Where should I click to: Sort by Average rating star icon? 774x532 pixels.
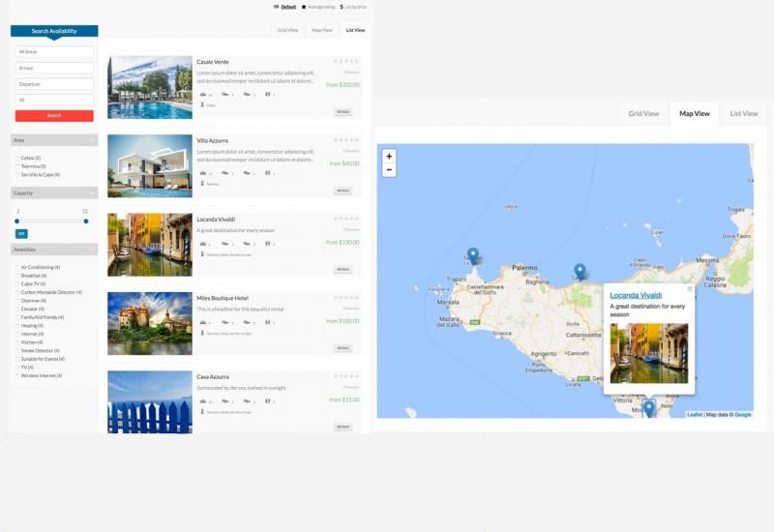(x=304, y=7)
